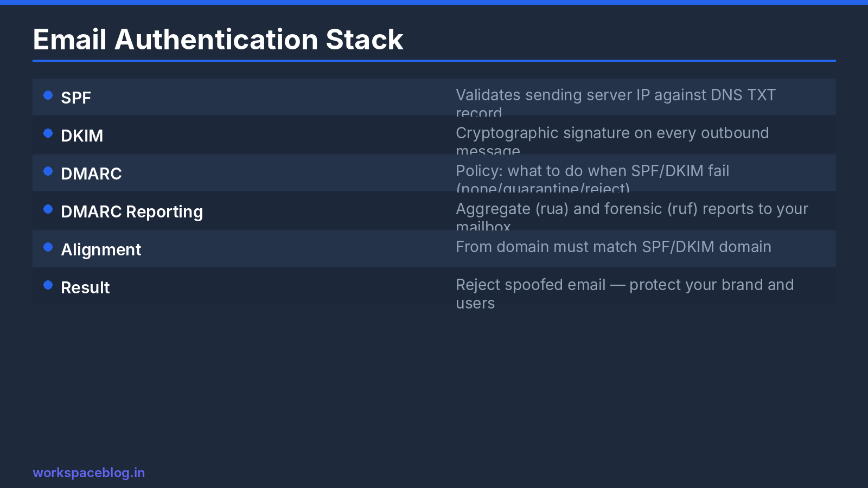Click the blue bullet beside Alignment
Image resolution: width=868 pixels, height=488 pixels.
tap(48, 247)
